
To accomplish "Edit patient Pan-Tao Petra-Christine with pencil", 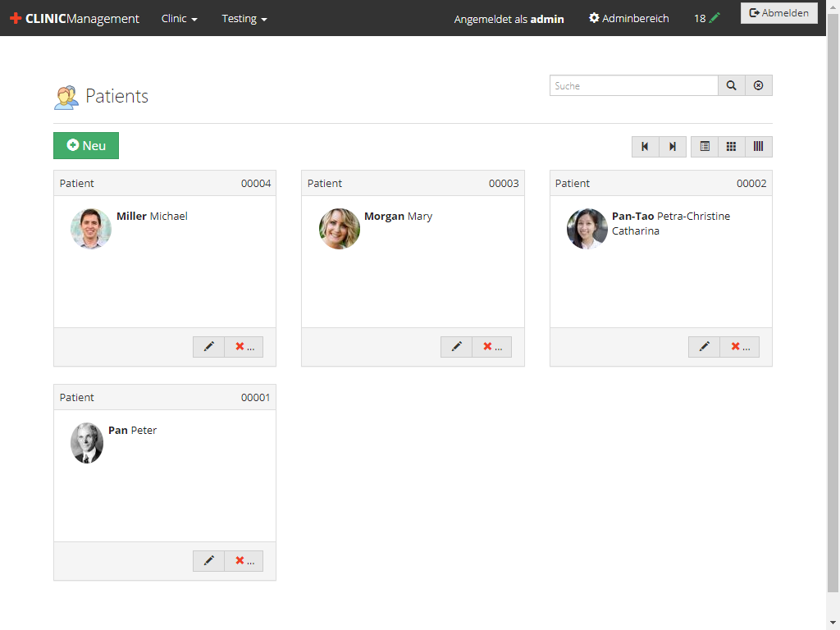I will [x=705, y=347].
